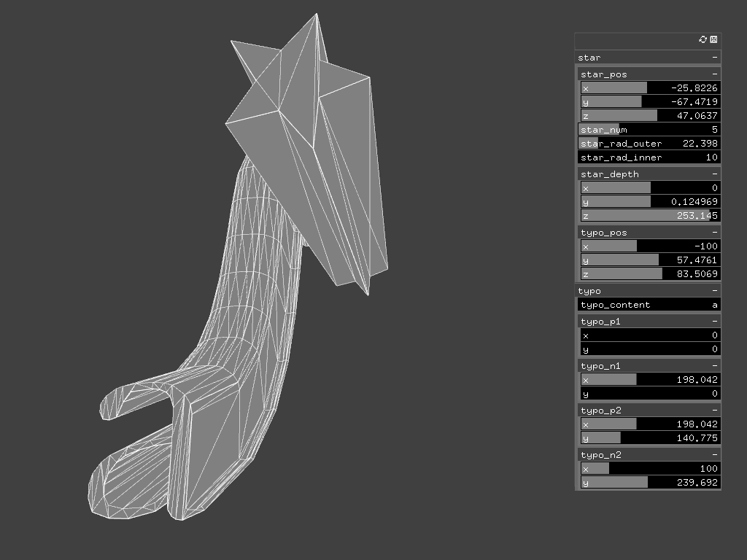Adjust typo_pos x slider at -100
This screenshot has width=747, height=560.
pyautogui.click(x=650, y=246)
